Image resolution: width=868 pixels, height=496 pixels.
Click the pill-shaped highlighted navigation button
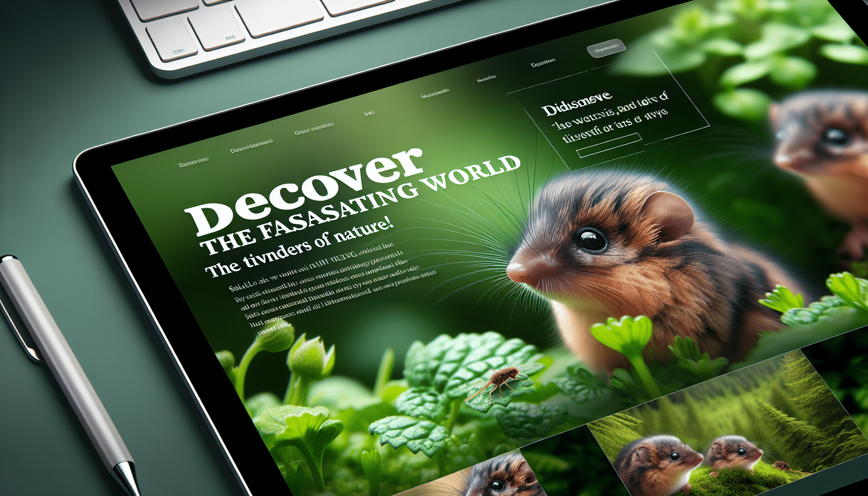tap(605, 48)
